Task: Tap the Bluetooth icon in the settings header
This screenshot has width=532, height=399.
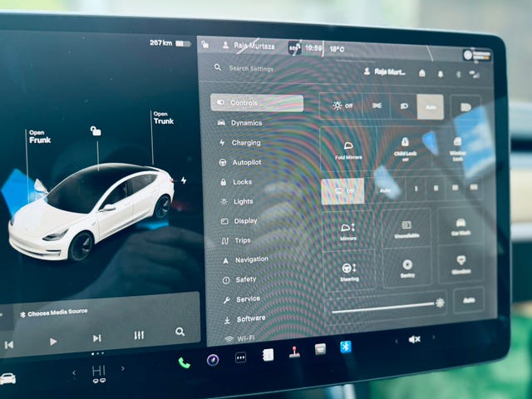Action: pyautogui.click(x=459, y=74)
